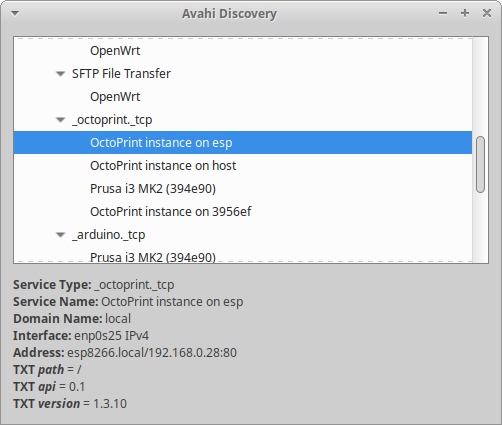Open the window menu arrow in title bar

tap(15, 13)
